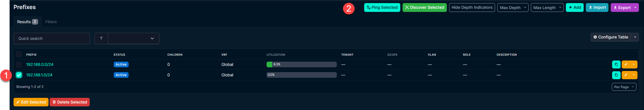Edit prefix 192.168.0.0/24 pencil icon
The height and width of the screenshot is (110, 644).
point(626,64)
